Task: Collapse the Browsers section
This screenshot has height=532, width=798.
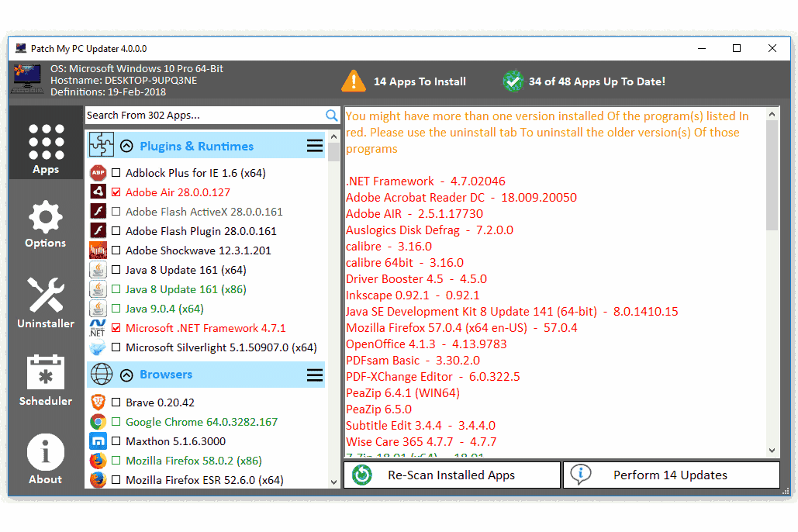Action: point(126,375)
